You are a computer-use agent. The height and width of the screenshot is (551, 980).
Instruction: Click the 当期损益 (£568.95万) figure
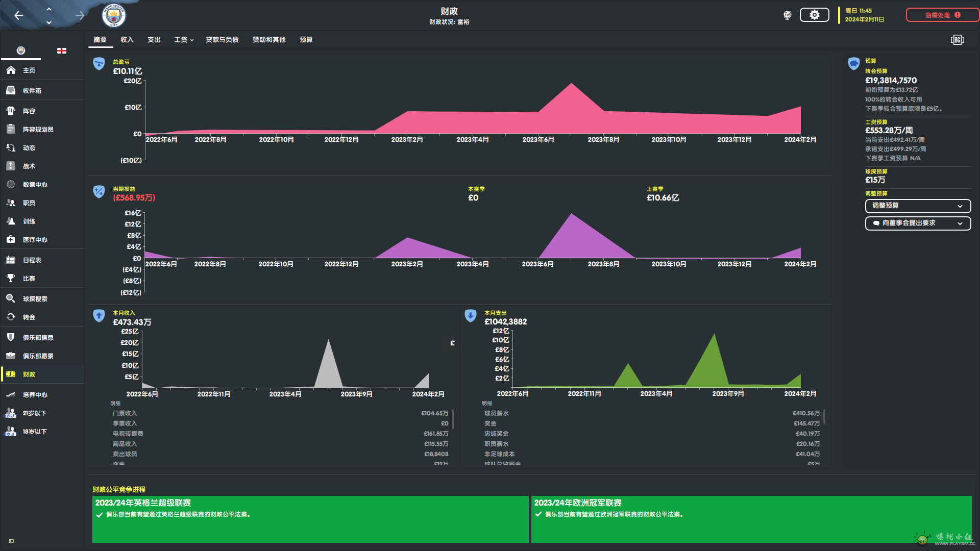coord(134,198)
